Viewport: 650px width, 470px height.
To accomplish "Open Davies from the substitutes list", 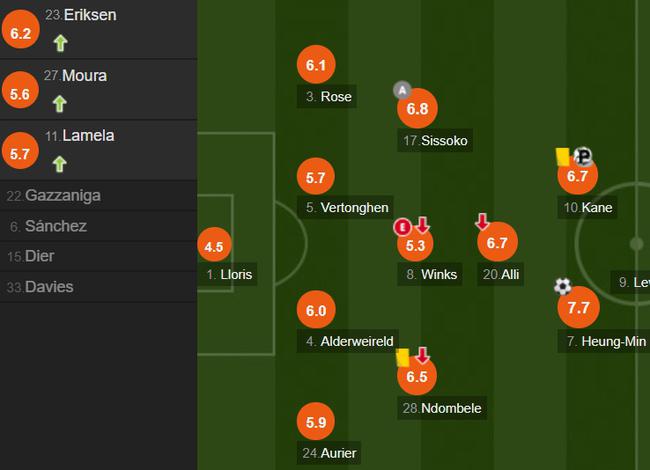I will point(98,287).
